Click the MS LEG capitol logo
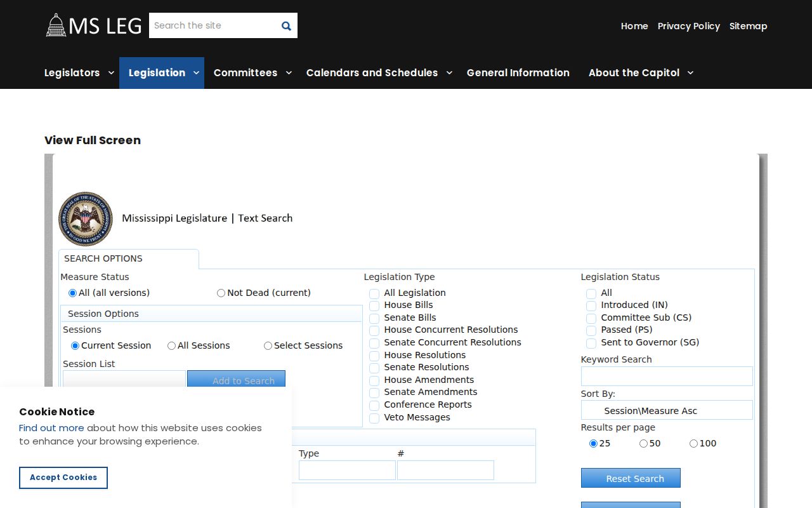The width and height of the screenshot is (812, 508). pyautogui.click(x=94, y=25)
